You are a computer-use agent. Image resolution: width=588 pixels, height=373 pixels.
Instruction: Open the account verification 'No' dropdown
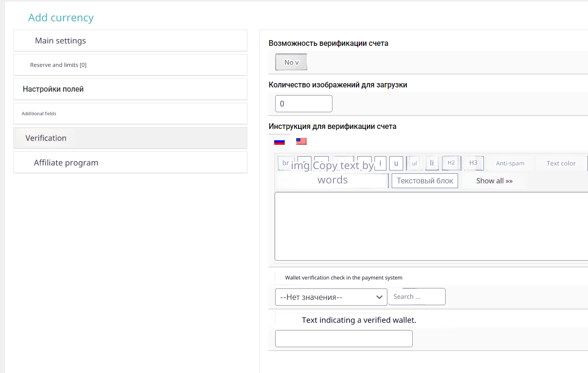coord(291,62)
